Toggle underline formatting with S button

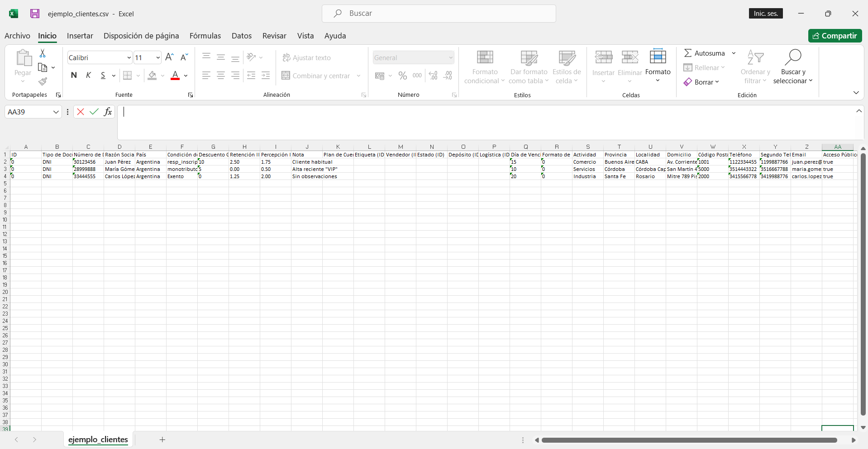(103, 76)
